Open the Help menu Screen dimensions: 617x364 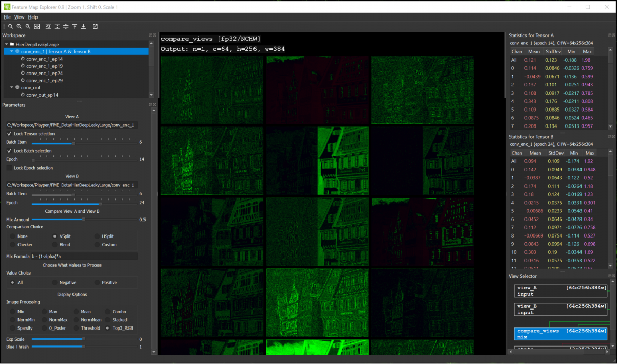(x=33, y=17)
